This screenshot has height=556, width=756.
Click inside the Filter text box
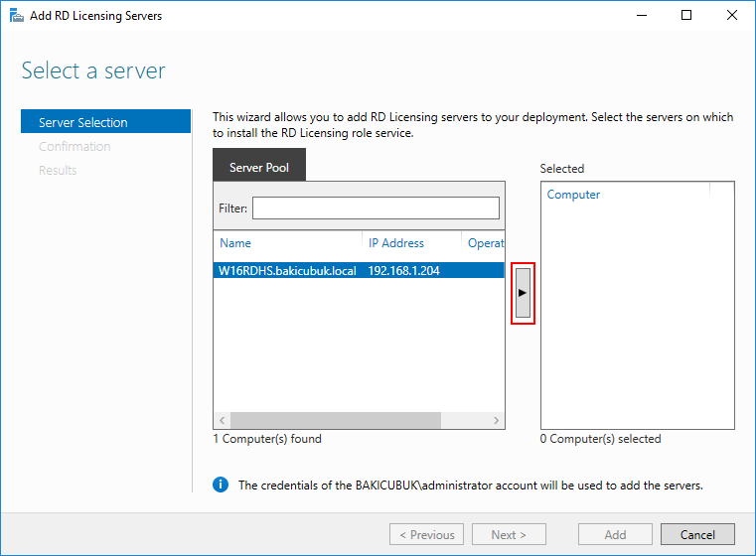click(x=377, y=208)
